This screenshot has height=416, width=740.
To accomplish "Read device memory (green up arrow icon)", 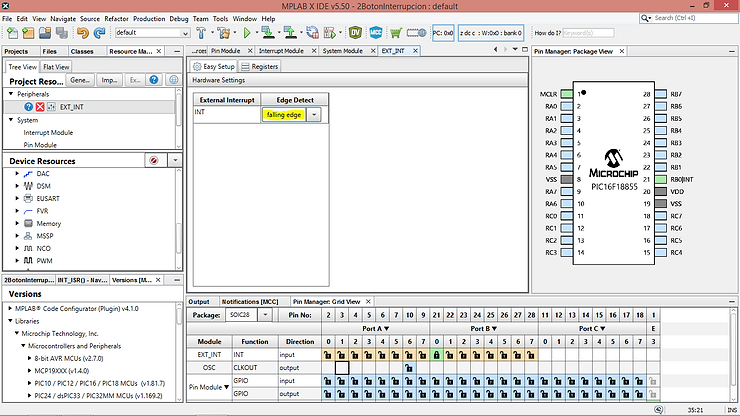I will pos(290,33).
